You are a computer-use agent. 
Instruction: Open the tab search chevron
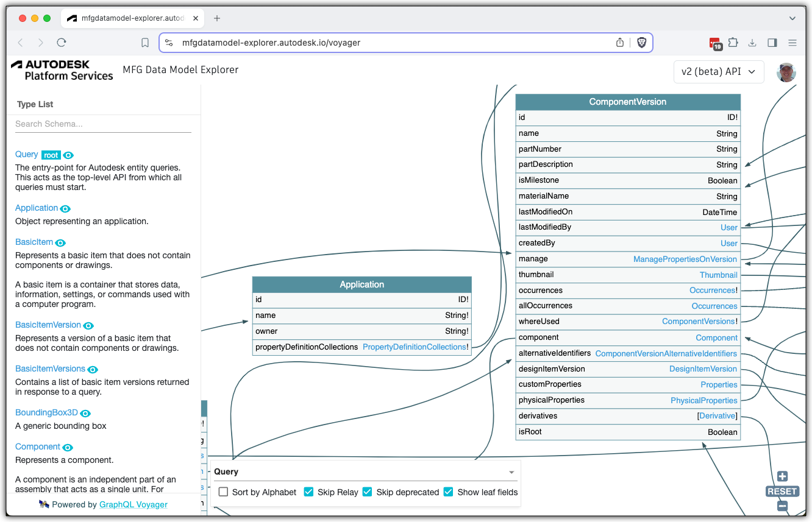click(x=792, y=18)
